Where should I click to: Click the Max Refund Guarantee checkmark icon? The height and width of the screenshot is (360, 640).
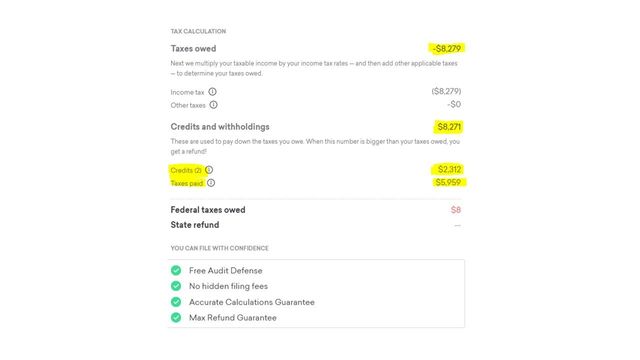176,317
